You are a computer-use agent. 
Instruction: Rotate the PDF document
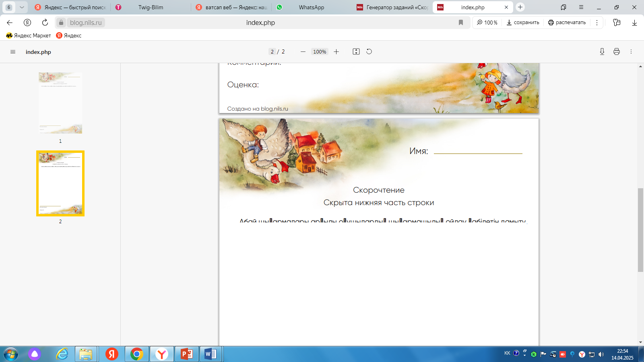(369, 51)
